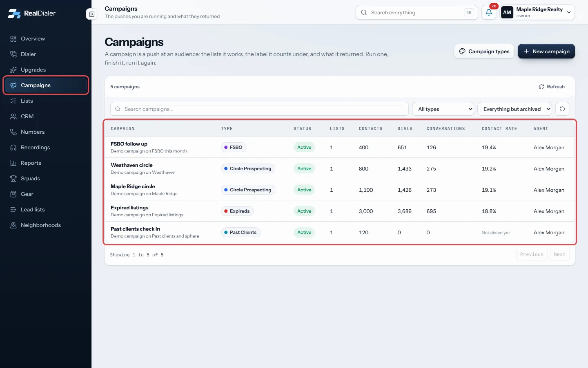Click the Gear bag icon in sidebar
This screenshot has height=368, width=588.
pyautogui.click(x=13, y=194)
